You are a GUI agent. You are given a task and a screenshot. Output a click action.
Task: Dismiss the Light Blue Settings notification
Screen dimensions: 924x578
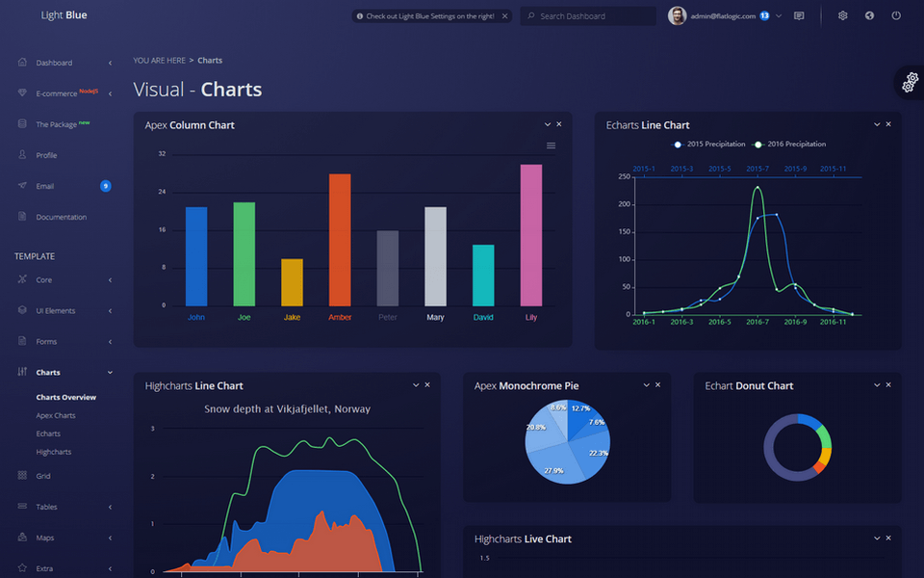click(x=505, y=16)
